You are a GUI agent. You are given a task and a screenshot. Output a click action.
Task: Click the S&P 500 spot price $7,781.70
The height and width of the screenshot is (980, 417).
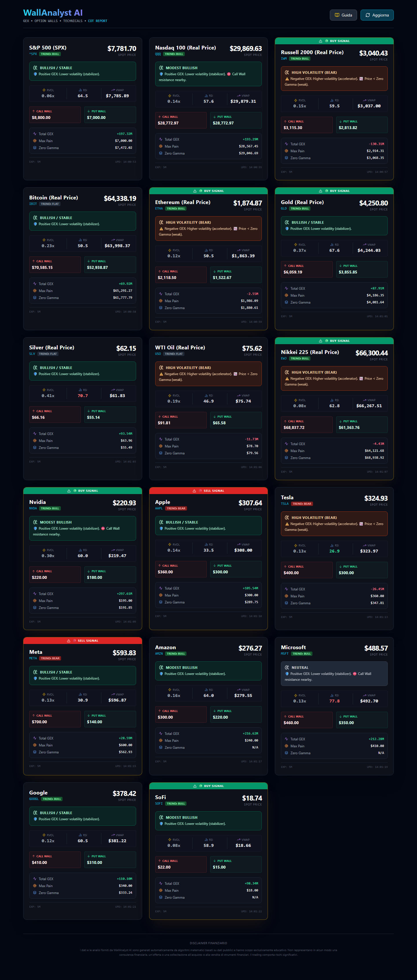pos(122,49)
